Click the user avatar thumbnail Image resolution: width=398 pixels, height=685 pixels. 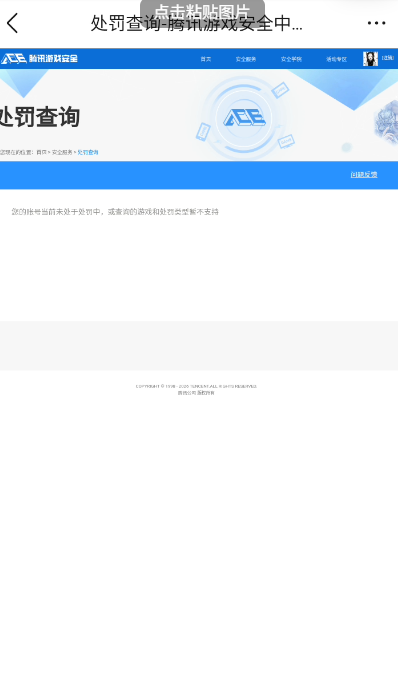point(370,59)
